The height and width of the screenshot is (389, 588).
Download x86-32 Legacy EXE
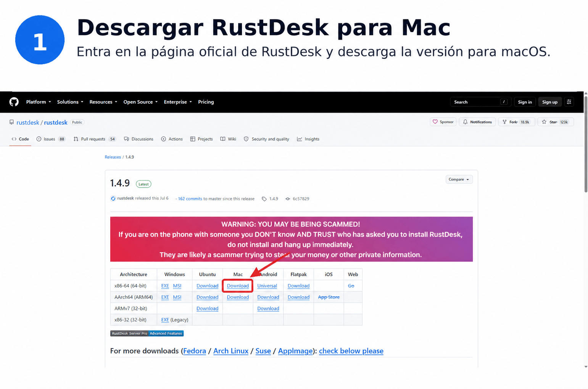point(165,320)
